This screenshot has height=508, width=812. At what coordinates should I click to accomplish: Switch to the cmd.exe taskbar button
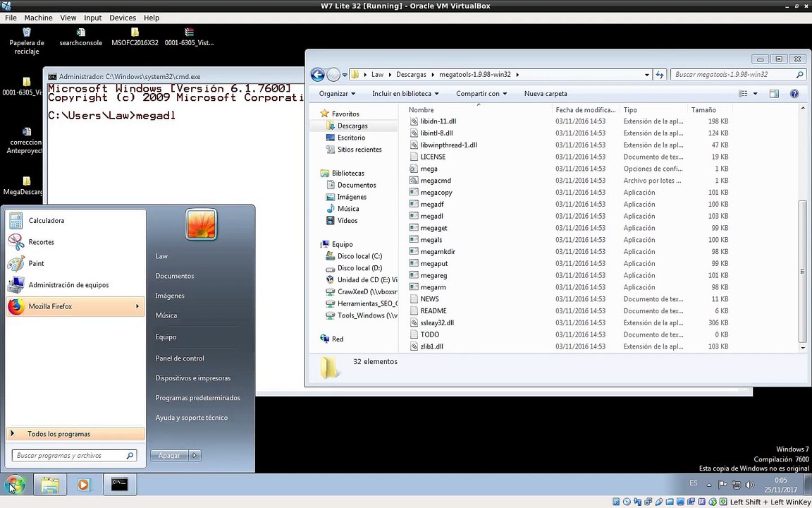click(119, 485)
